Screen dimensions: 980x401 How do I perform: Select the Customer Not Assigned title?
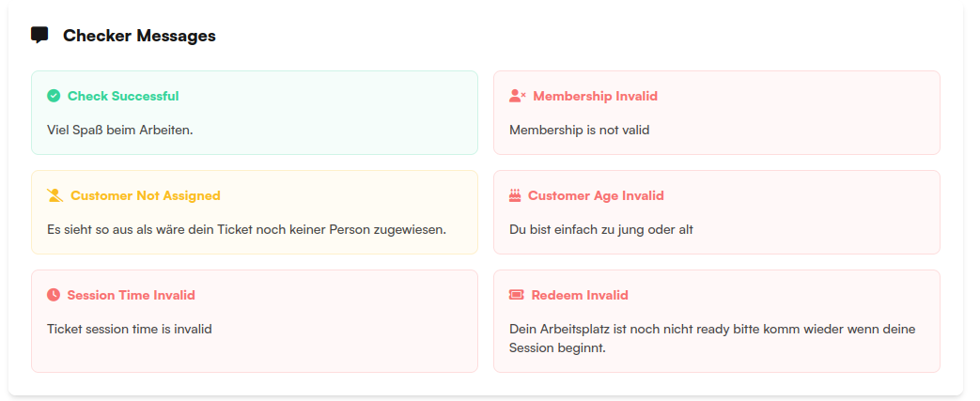pyautogui.click(x=146, y=195)
